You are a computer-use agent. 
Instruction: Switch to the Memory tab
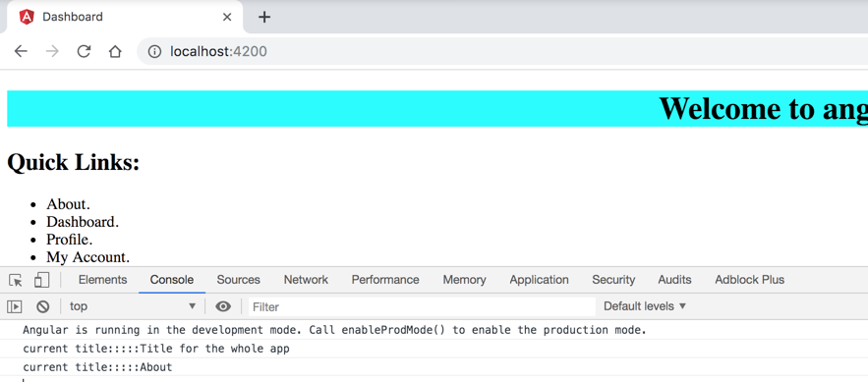pos(464,280)
